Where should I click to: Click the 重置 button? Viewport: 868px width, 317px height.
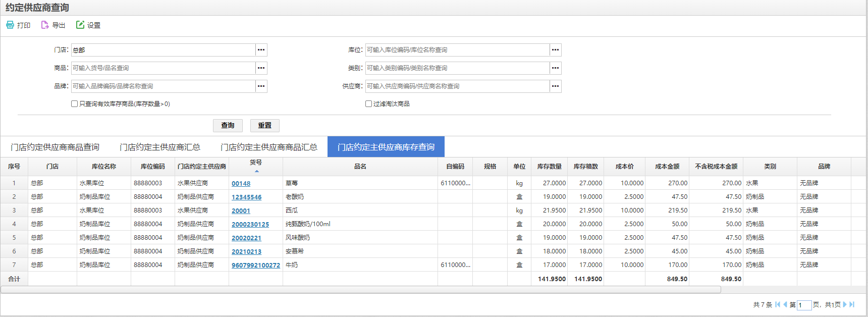coord(265,125)
